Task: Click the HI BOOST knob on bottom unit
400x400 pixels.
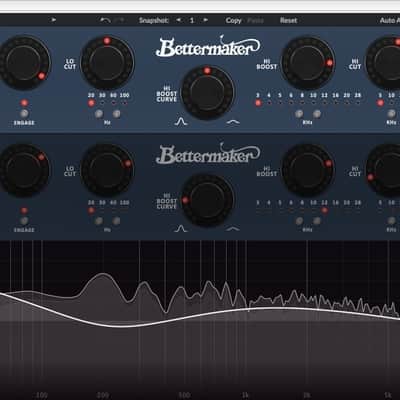Action: 308,170
